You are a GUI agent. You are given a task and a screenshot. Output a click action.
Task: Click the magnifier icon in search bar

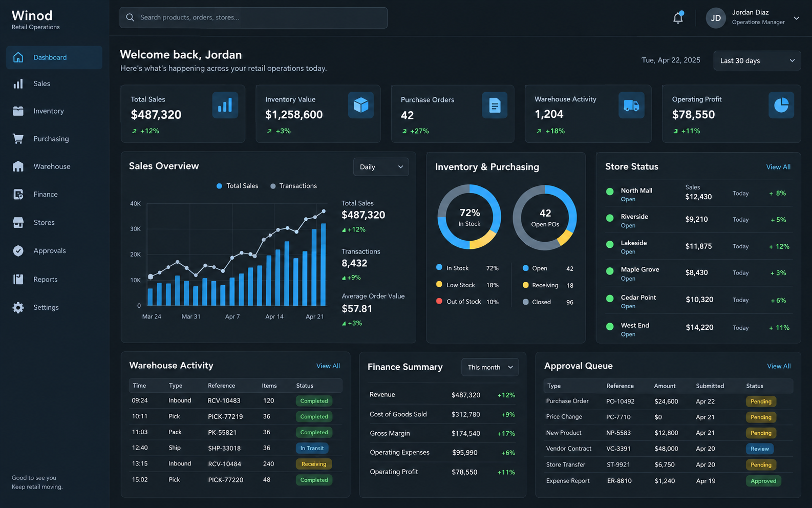click(x=130, y=17)
